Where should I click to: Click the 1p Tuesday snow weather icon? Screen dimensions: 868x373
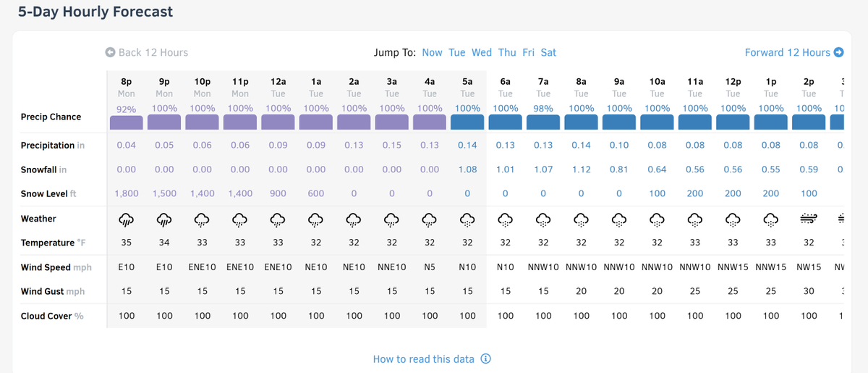(771, 219)
